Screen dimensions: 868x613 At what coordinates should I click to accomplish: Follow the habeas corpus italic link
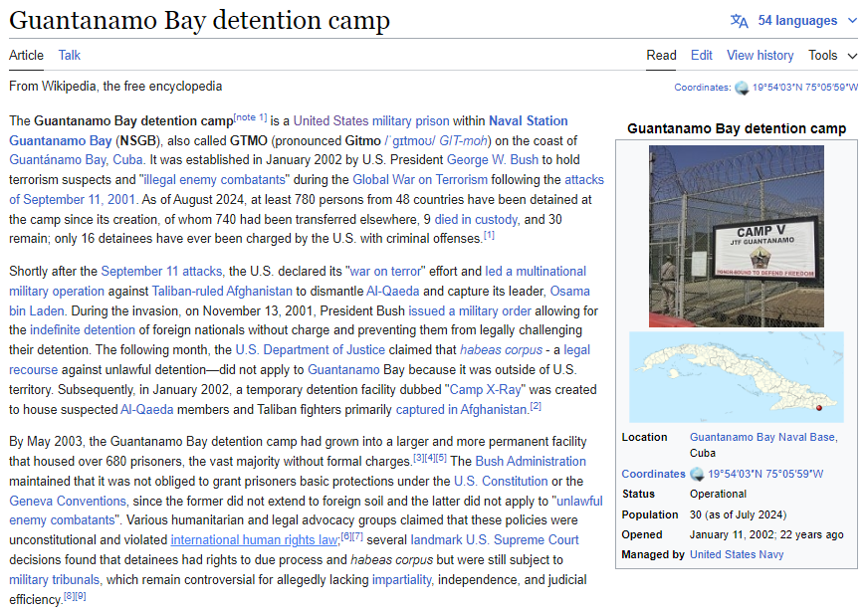coord(501,350)
